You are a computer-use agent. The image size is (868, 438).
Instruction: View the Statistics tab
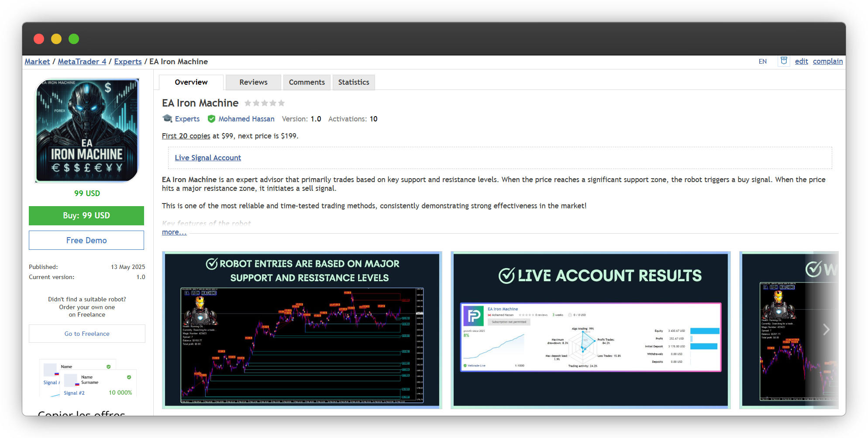click(x=354, y=82)
